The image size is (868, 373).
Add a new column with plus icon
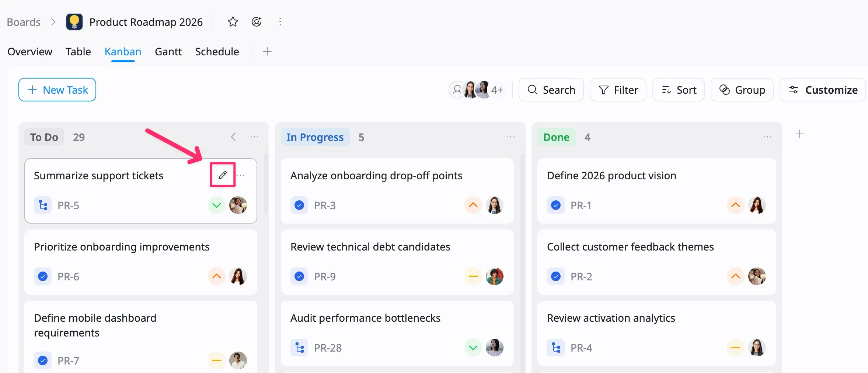799,134
